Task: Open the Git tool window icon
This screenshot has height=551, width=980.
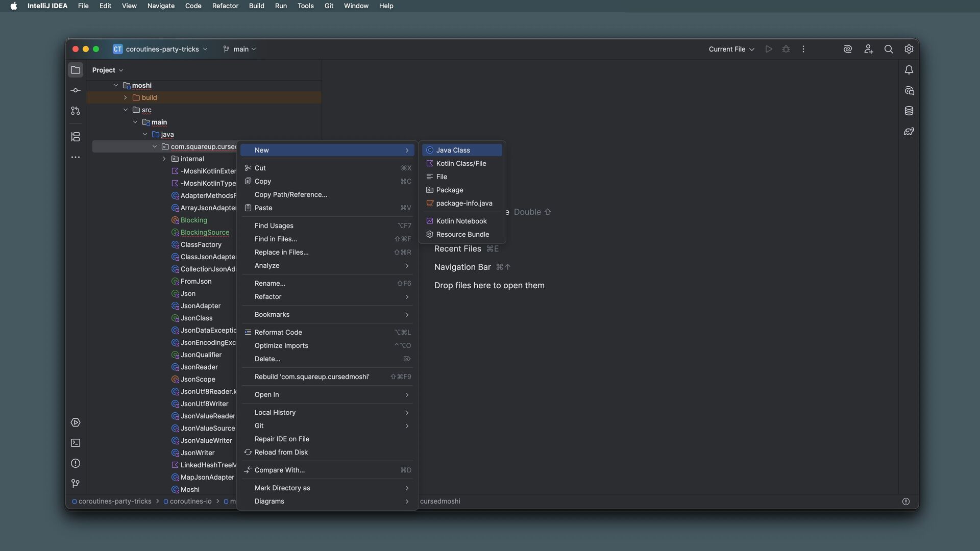Action: (x=76, y=483)
